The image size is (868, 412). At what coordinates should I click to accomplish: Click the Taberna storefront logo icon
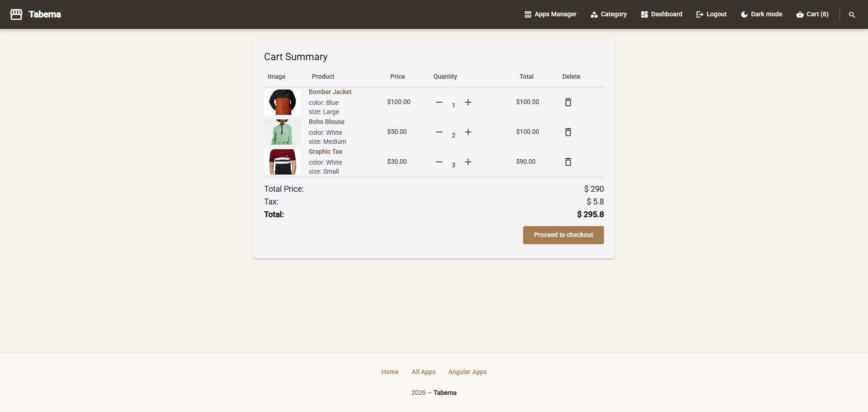[16, 14]
